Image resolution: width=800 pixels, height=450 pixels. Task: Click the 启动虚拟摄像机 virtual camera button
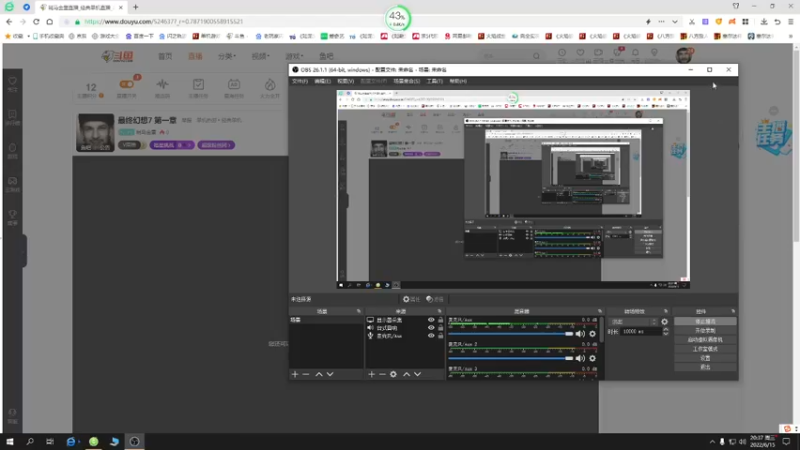tap(705, 340)
